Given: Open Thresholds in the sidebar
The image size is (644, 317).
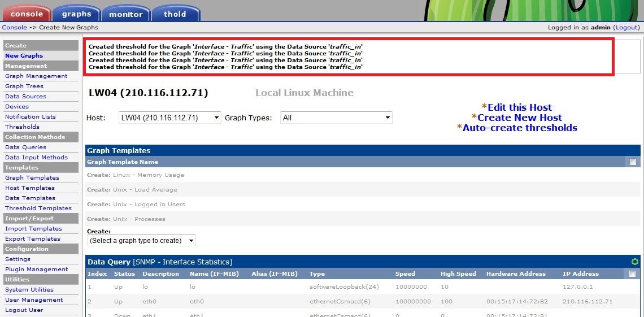Looking at the screenshot, I should [x=22, y=127].
